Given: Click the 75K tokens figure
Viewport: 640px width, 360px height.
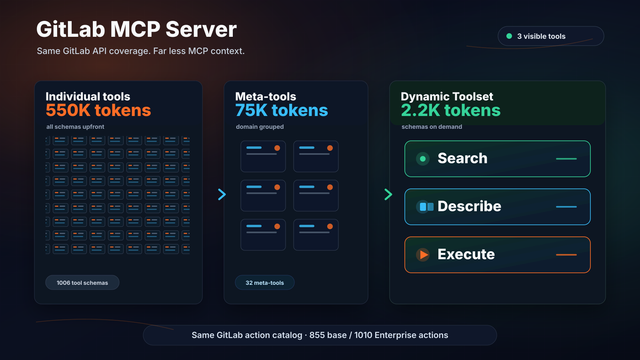Looking at the screenshot, I should pyautogui.click(x=281, y=110).
